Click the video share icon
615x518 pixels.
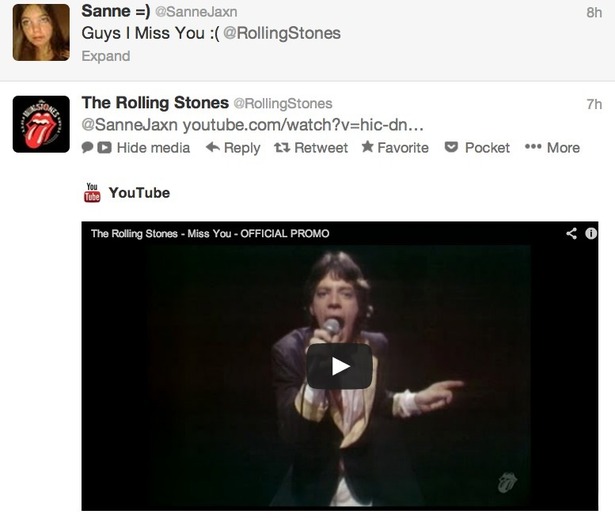571,233
